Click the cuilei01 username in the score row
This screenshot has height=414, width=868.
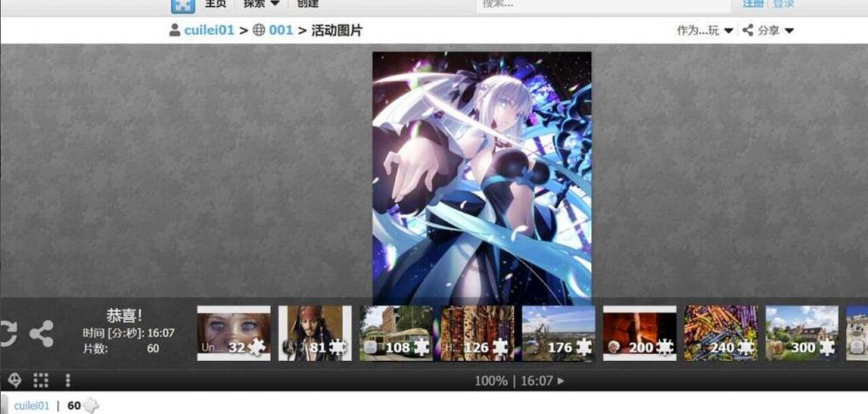point(31,405)
